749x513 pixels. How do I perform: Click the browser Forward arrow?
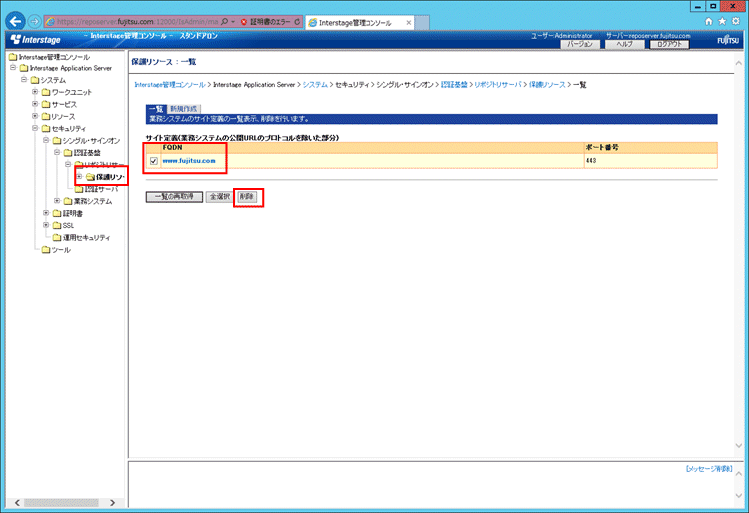point(34,21)
